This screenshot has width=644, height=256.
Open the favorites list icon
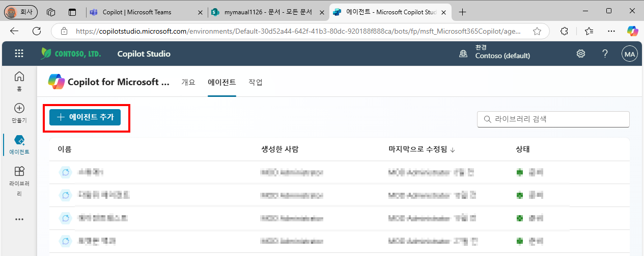click(589, 31)
